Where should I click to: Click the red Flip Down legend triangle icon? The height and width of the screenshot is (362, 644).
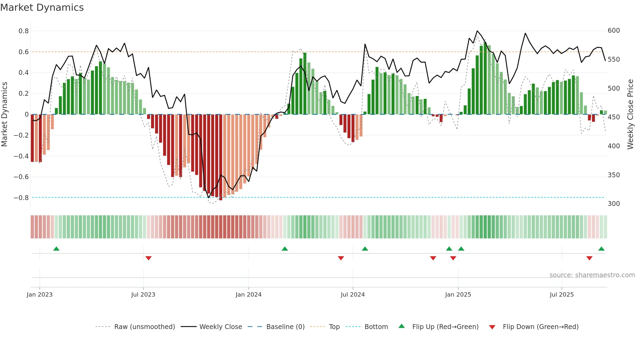(492, 327)
